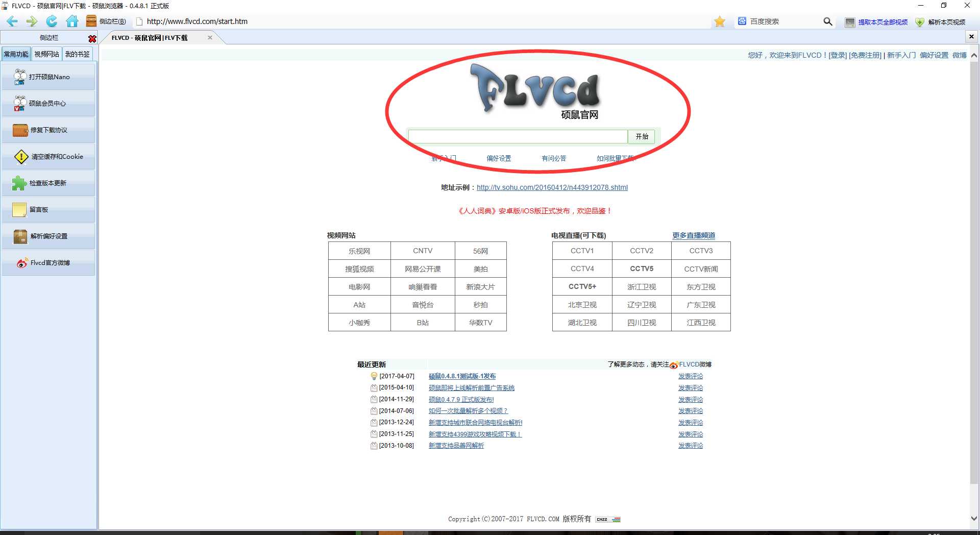Click 江西卫视 live channel
The image size is (980, 535).
coord(701,323)
